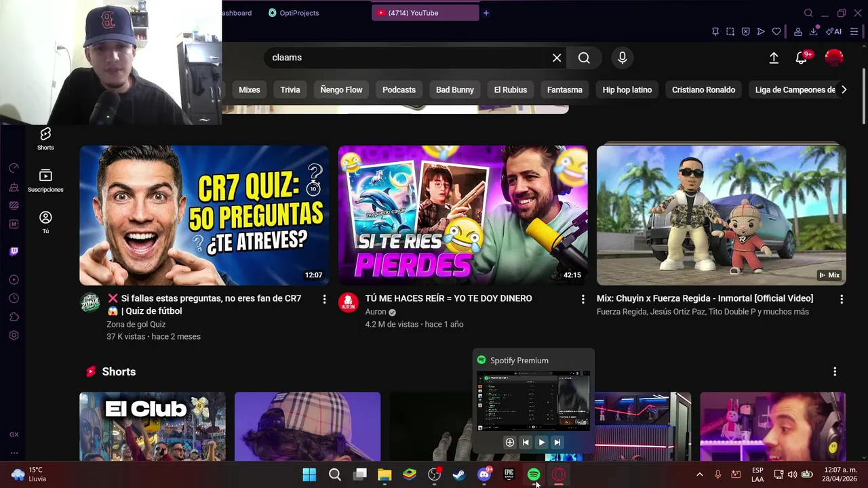Filter results by Mixes chip
Image resolution: width=868 pixels, height=488 pixels.
[250, 89]
